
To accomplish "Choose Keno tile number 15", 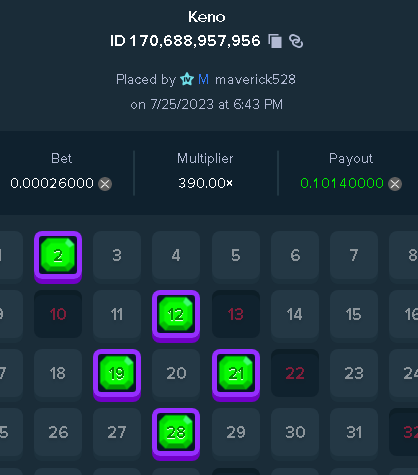I will coord(354,314).
